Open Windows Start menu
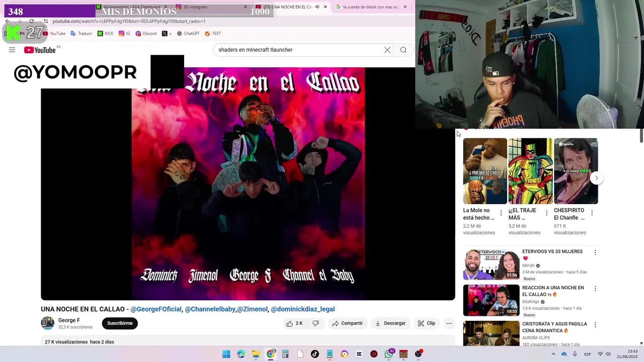The width and height of the screenshot is (644, 362). (x=226, y=354)
